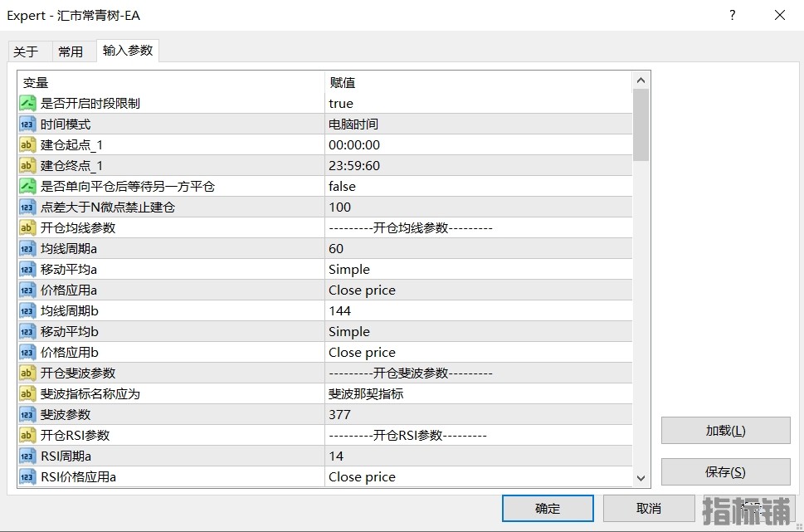Click the 123 icon beside RSI价格应用a

pyautogui.click(x=27, y=477)
